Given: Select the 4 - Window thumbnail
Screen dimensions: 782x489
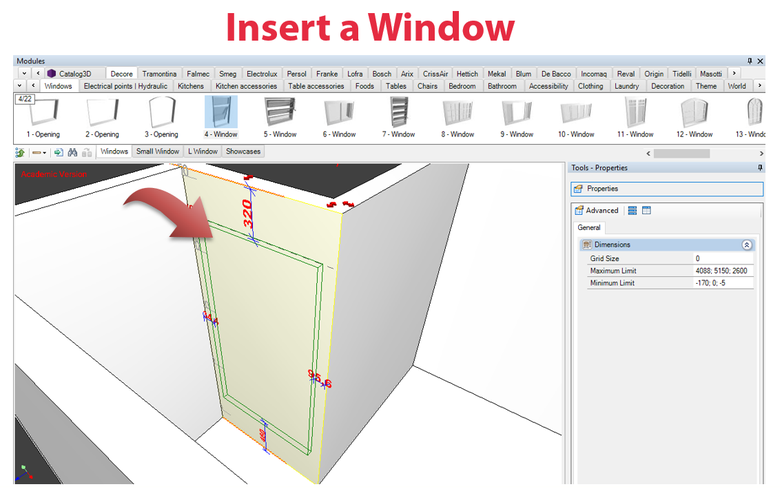Looking at the screenshot, I should [x=220, y=117].
